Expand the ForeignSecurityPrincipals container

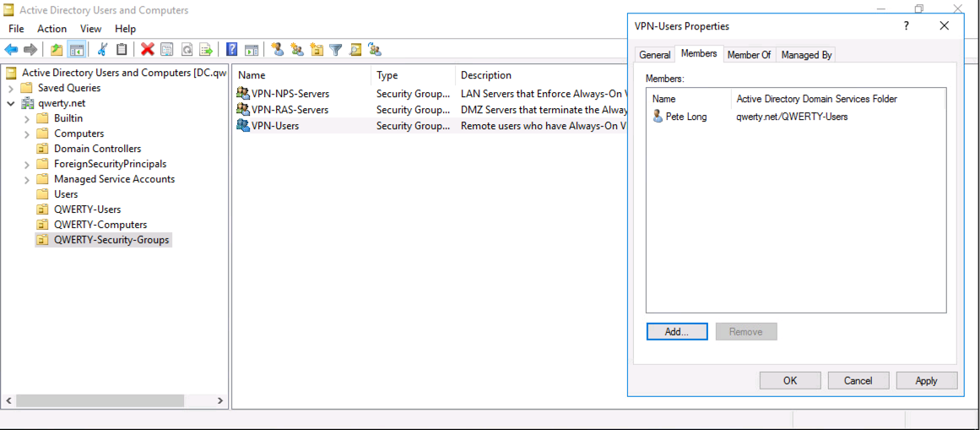click(27, 164)
